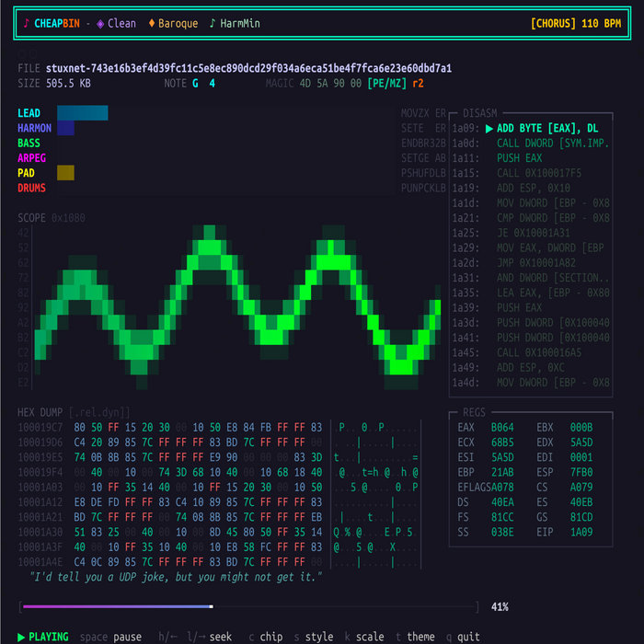Click the green oscilloscope waveform
Image resolution: width=644 pixels, height=644 pixels.
237,307
